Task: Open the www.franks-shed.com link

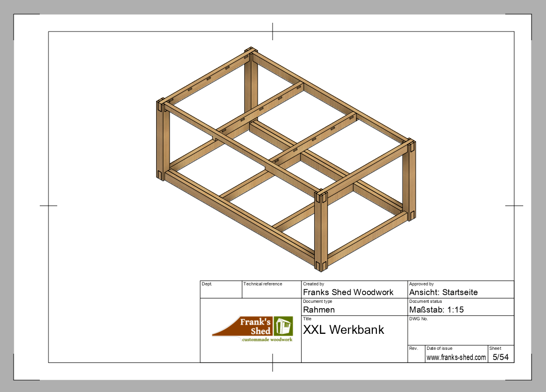Action: coord(456,358)
